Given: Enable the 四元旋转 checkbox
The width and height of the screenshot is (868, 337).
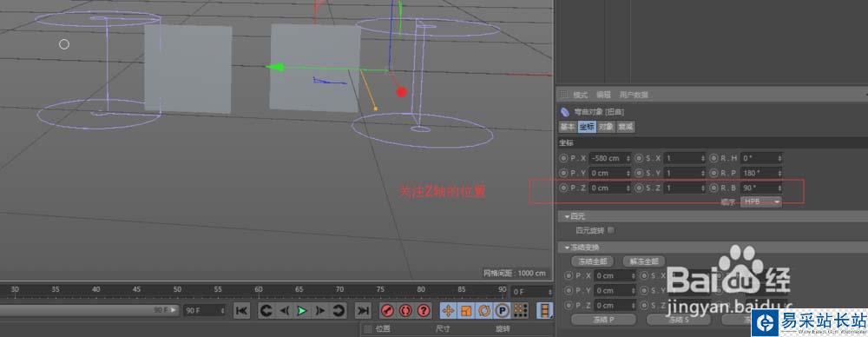Looking at the screenshot, I should (x=610, y=230).
